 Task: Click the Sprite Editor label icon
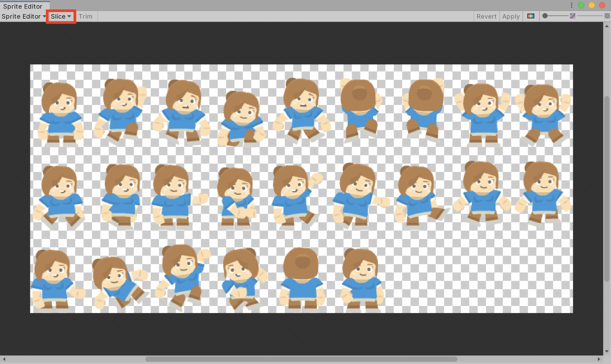24,5
